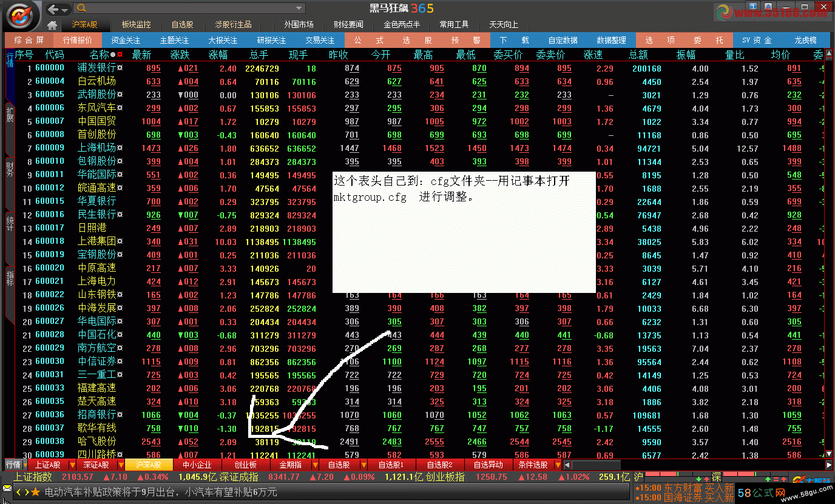Click the small icon beside 浦发银行

120,68
